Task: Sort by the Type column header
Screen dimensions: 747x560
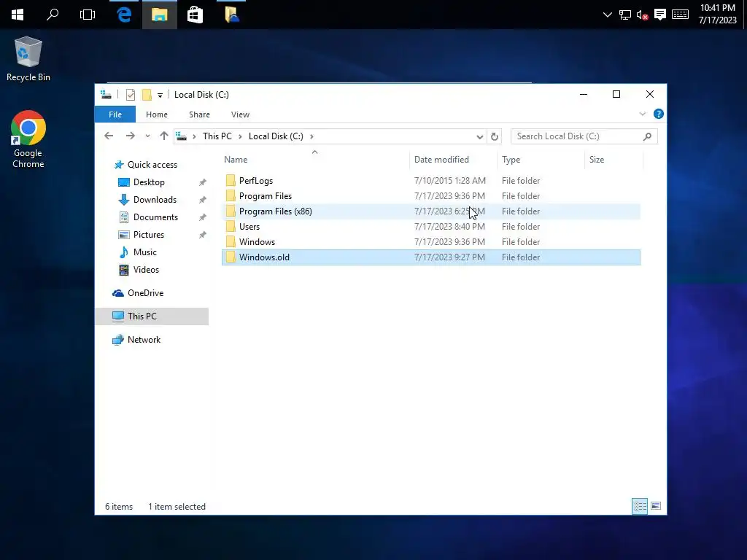Action: tap(541, 160)
